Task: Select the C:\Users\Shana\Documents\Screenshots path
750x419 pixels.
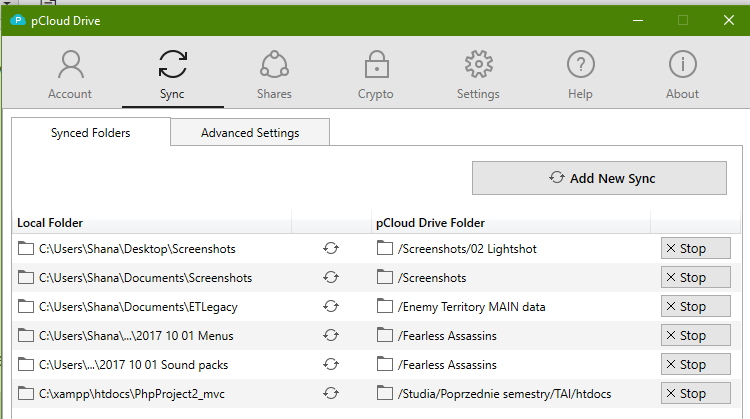Action: (145, 278)
